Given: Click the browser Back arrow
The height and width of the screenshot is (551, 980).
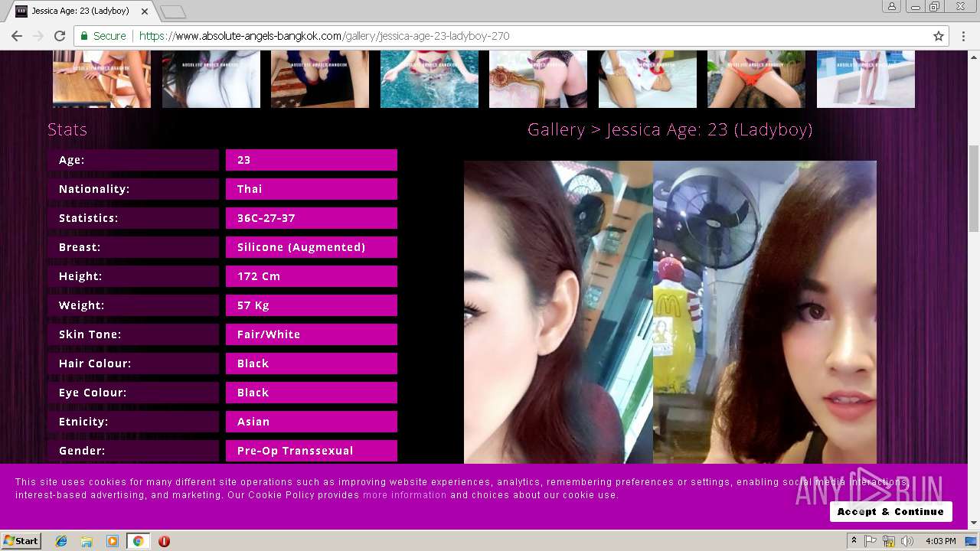Looking at the screenshot, I should tap(17, 36).
